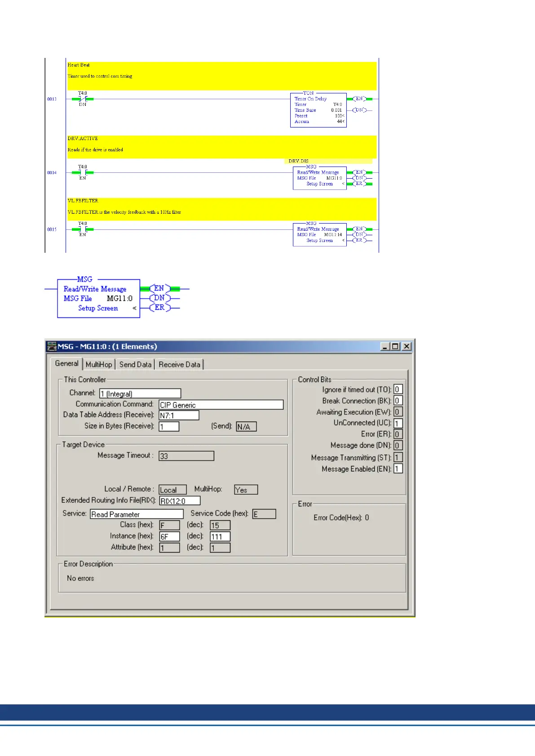This screenshot has width=535, height=756.
Task: Maximize the MSG - MG11:0 dialog
Action: (x=395, y=347)
